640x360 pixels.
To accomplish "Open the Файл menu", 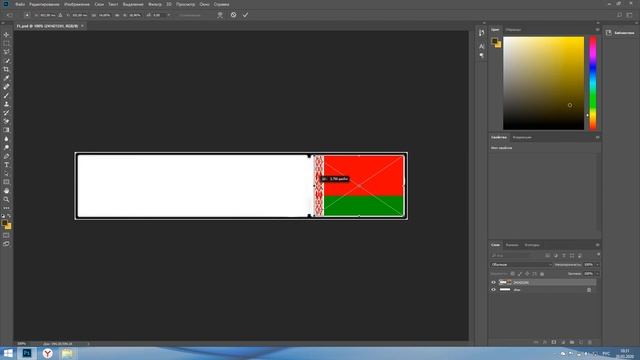I will click(20, 4).
